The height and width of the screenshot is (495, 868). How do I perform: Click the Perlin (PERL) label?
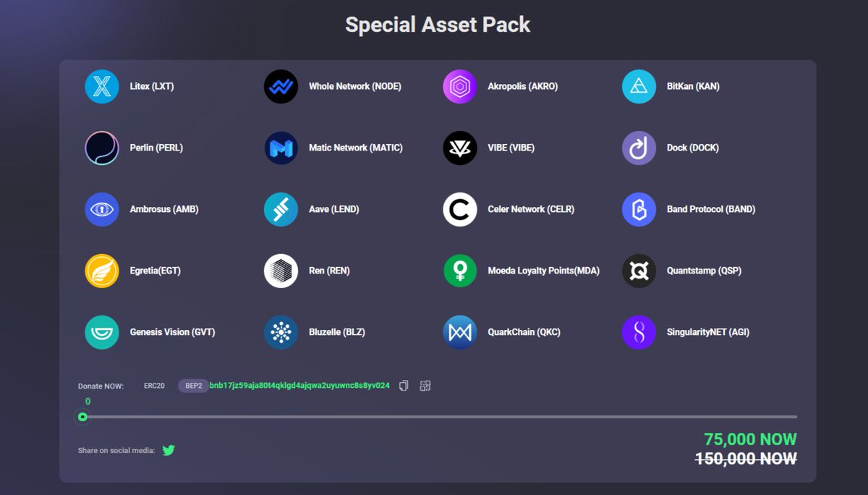tap(156, 148)
